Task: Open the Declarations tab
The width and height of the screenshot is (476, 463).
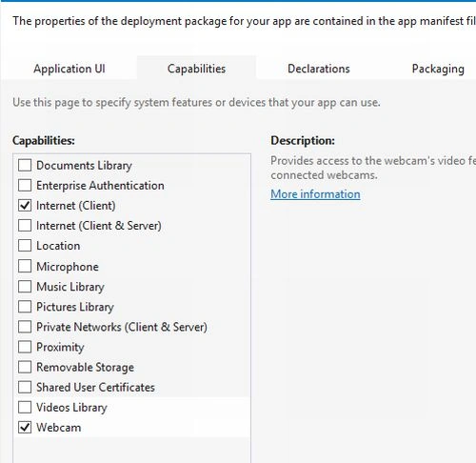Action: pos(319,69)
